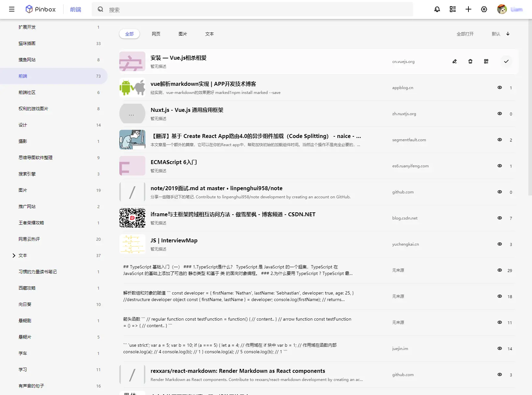
Task: Click eye icon on 解析数组和对象的赋值 note
Action: pos(500,296)
